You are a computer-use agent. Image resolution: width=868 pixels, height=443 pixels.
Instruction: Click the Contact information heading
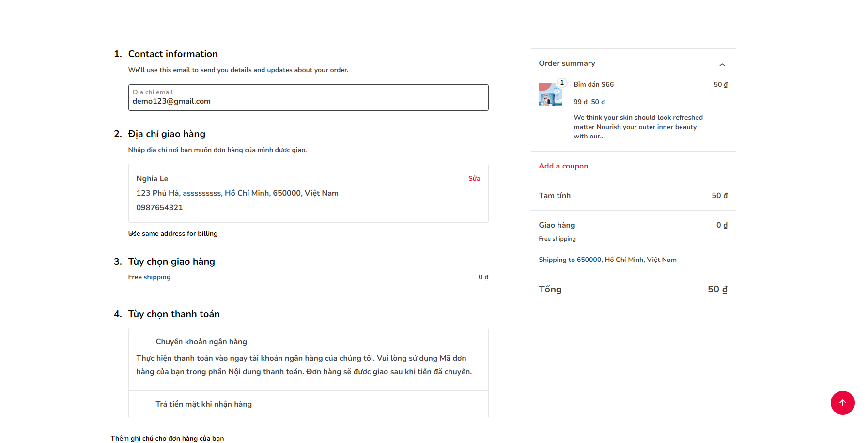click(x=173, y=54)
